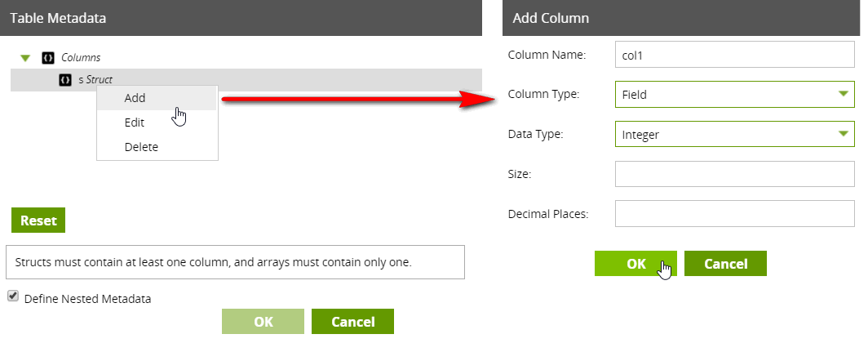Click the Reset button

point(38,220)
